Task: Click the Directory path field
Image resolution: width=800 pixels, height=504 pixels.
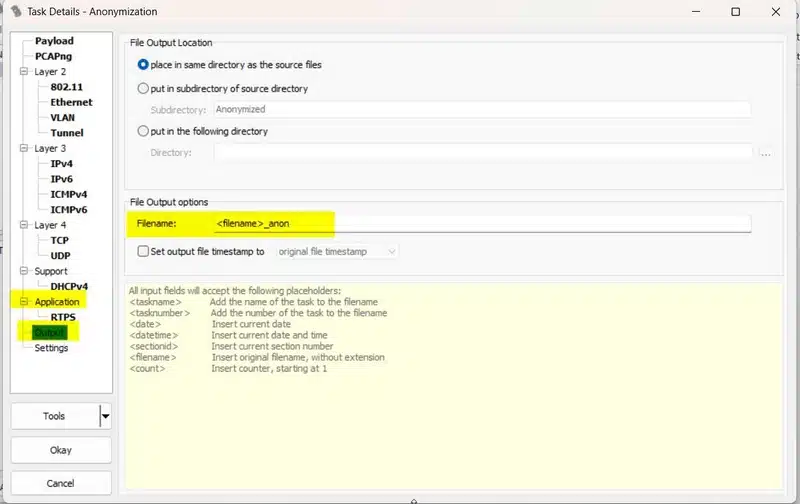Action: (x=482, y=153)
